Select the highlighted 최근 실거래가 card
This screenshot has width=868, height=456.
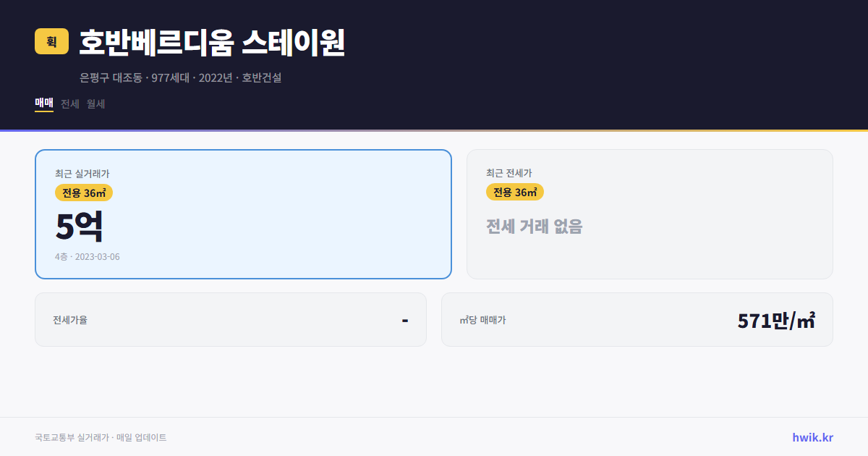(242, 214)
